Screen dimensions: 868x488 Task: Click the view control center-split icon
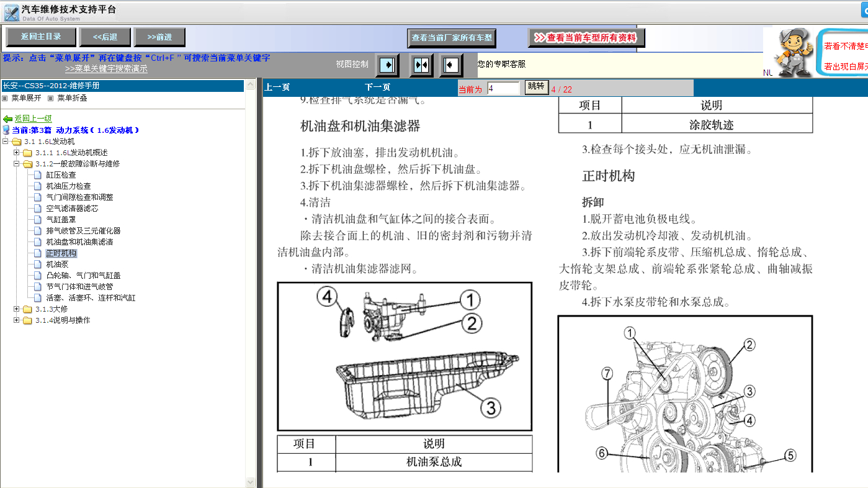coord(421,65)
